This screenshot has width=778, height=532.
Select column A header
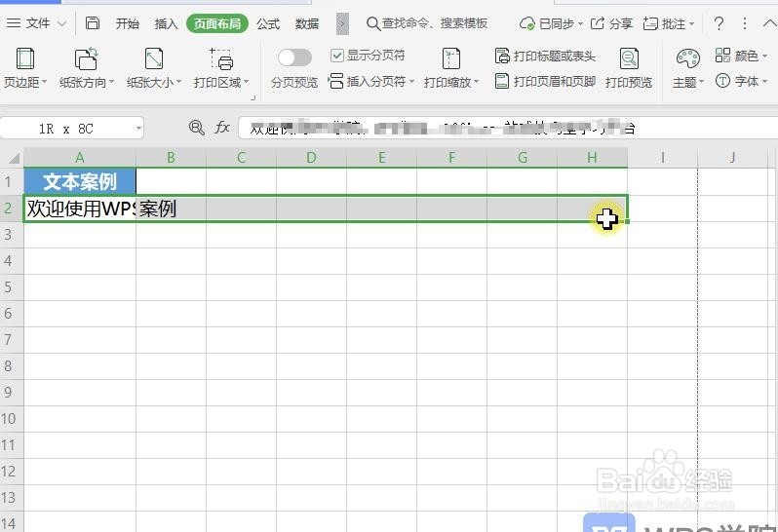coord(80,158)
